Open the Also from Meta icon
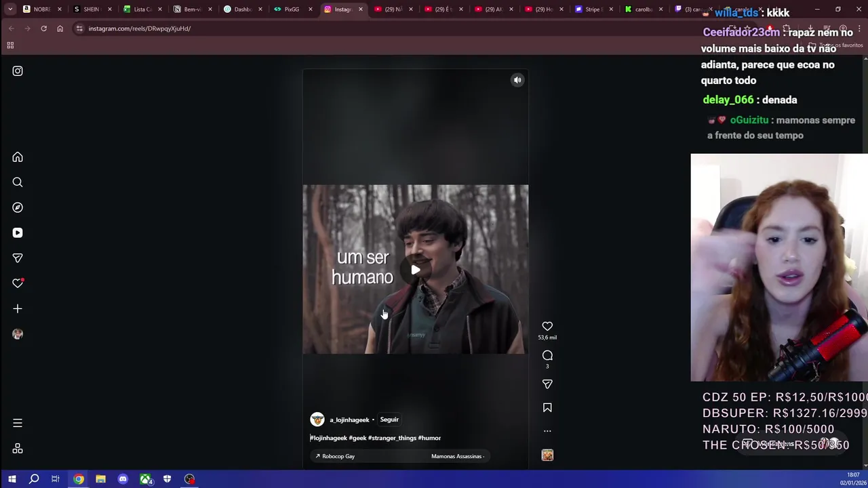This screenshot has height=488, width=868. click(18, 449)
